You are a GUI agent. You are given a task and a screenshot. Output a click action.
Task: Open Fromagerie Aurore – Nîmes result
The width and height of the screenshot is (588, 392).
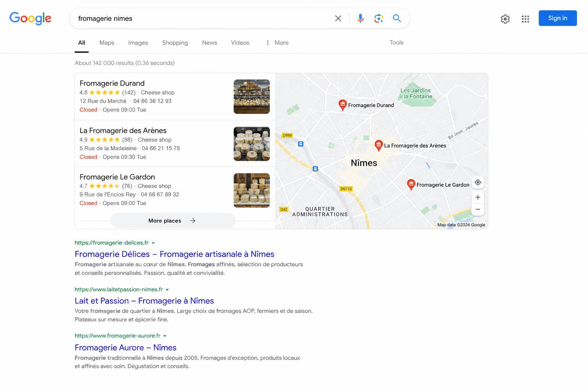126,348
